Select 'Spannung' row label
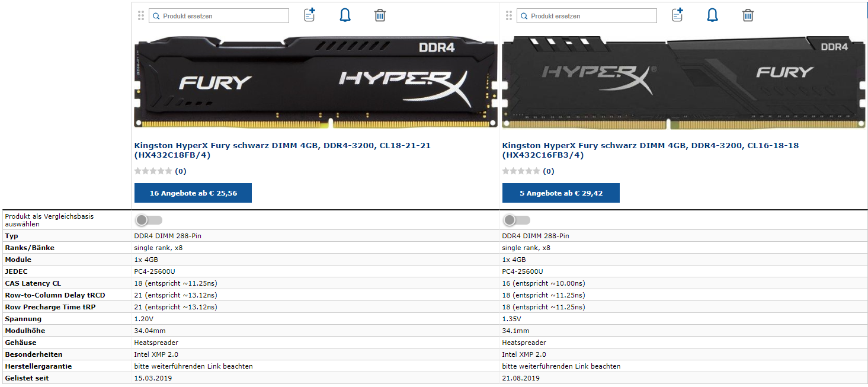This screenshot has width=868, height=387. (23, 319)
